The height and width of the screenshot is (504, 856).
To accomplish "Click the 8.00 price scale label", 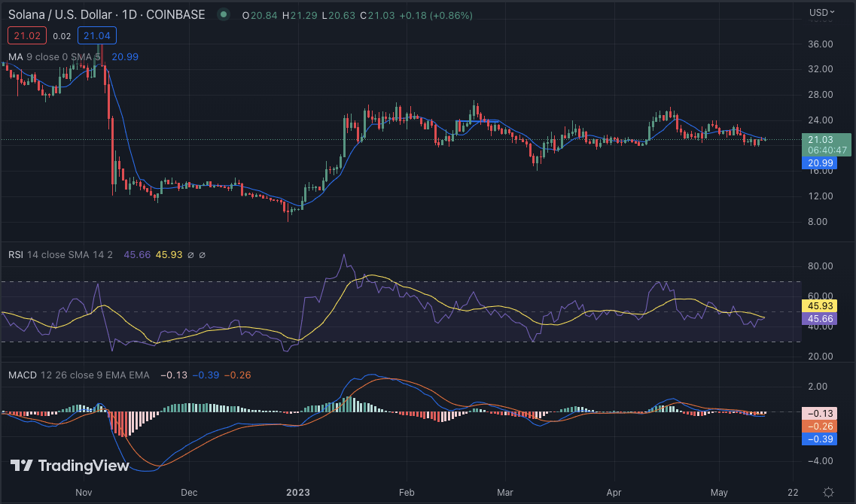I will (818, 222).
